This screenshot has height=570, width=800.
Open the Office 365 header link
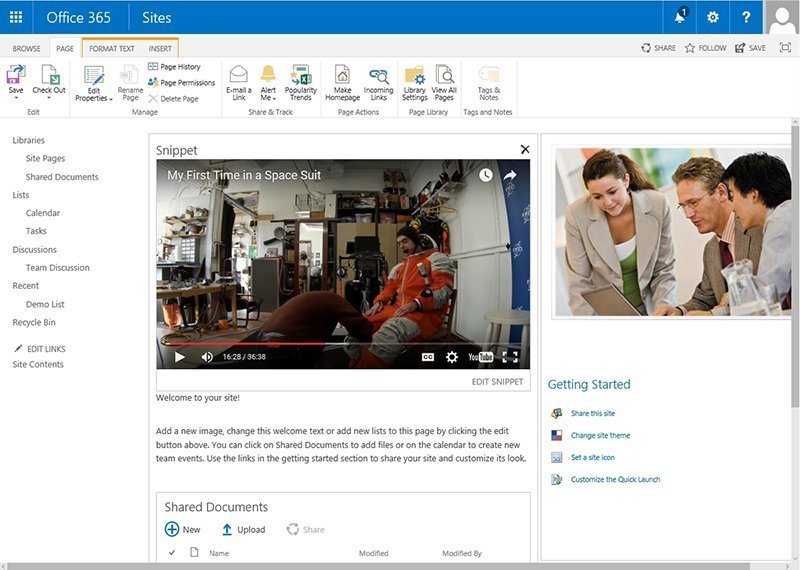click(x=79, y=17)
